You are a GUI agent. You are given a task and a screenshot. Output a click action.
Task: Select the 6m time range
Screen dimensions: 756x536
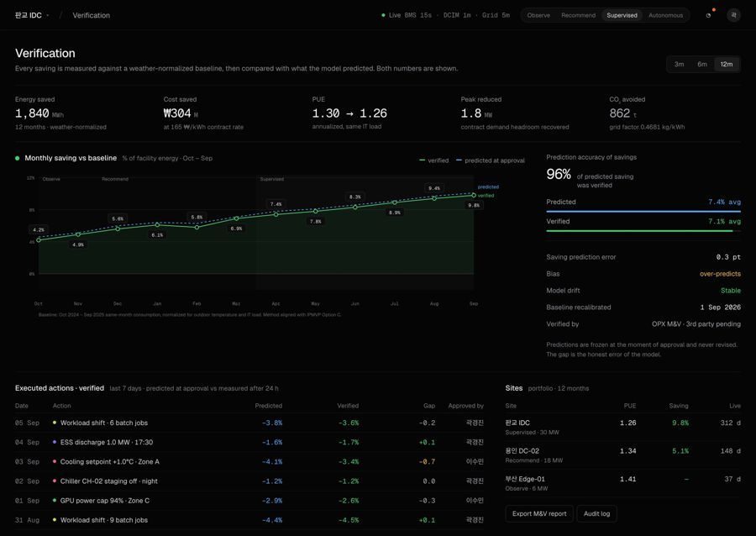[x=702, y=64]
